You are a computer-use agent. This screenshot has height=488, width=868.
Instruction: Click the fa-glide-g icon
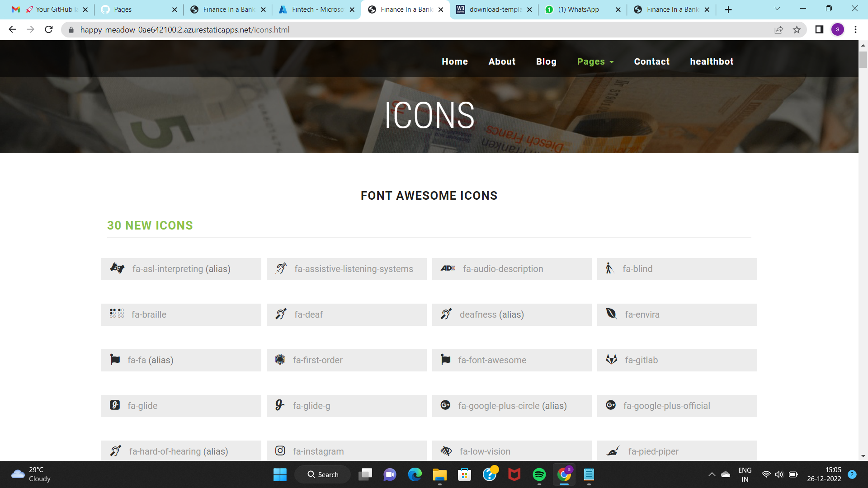tap(280, 405)
